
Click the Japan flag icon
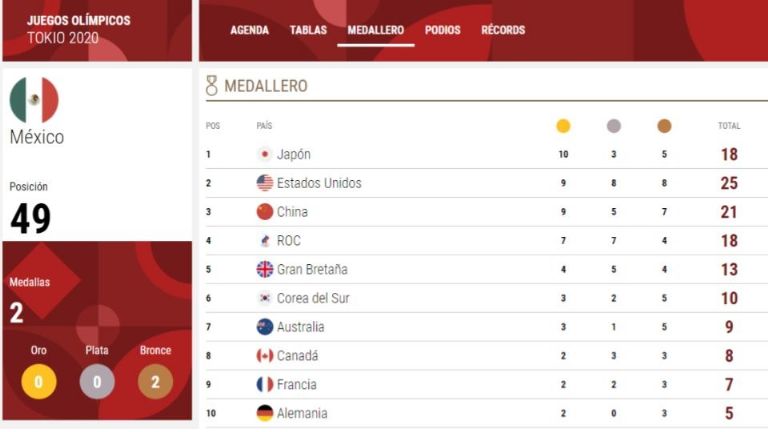coord(265,154)
